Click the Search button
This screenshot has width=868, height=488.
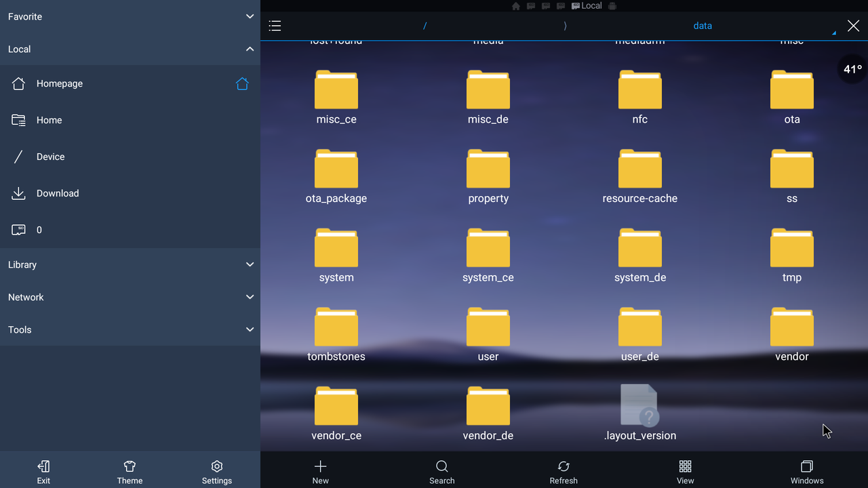[442, 472]
